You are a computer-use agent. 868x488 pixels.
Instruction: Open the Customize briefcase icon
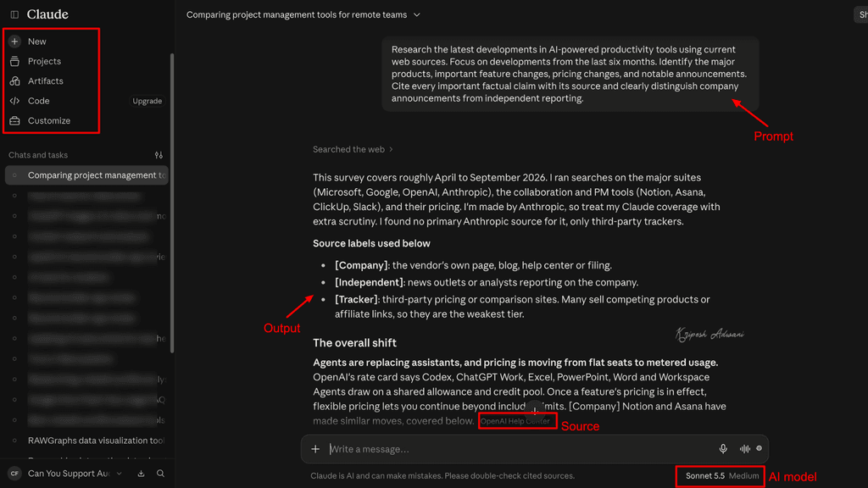pyautogui.click(x=15, y=120)
